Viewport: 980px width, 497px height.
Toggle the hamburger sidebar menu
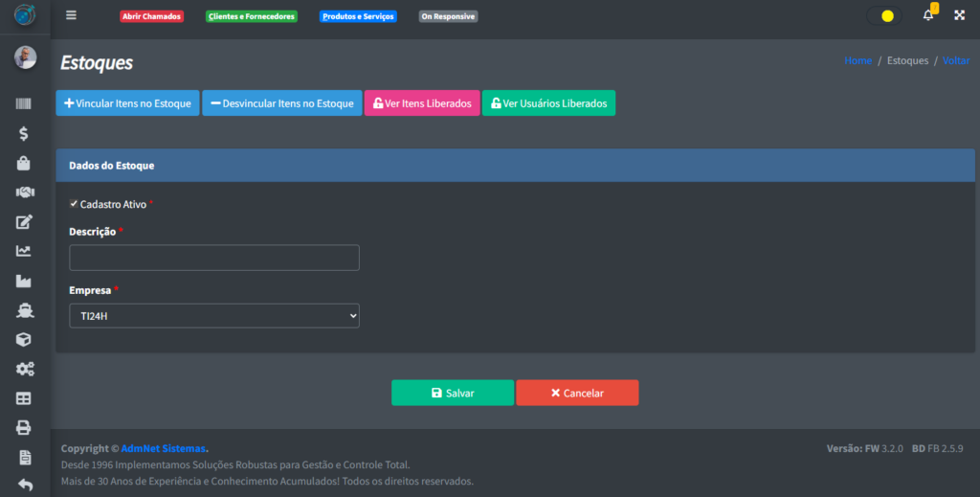(x=71, y=15)
